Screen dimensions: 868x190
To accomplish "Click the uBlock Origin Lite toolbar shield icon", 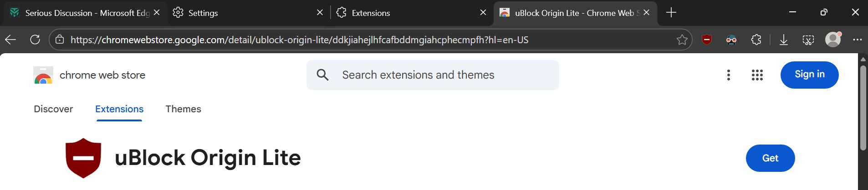I will coord(707,40).
